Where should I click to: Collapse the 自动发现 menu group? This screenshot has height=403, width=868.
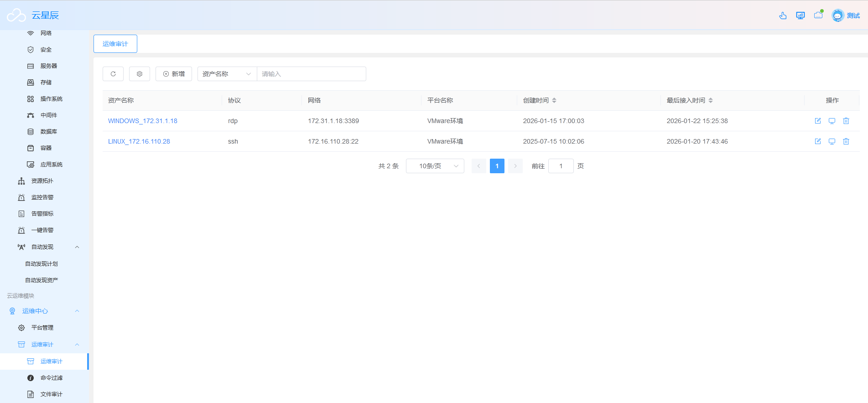(46, 247)
